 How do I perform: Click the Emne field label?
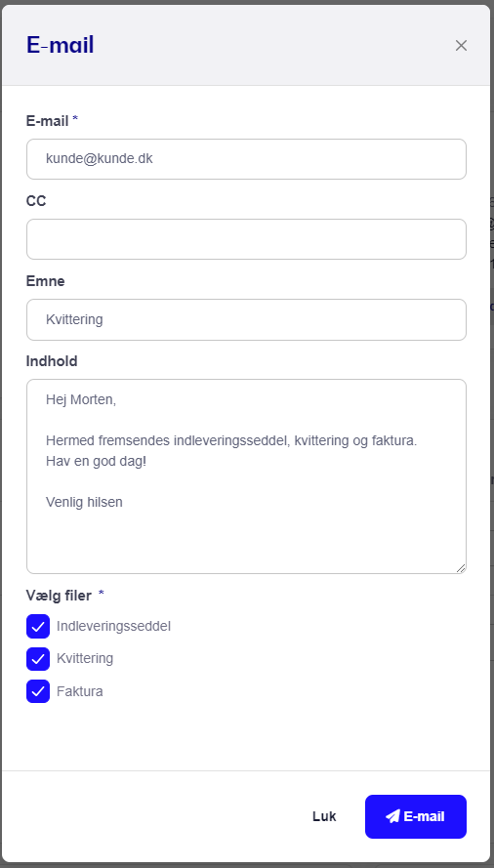46,281
